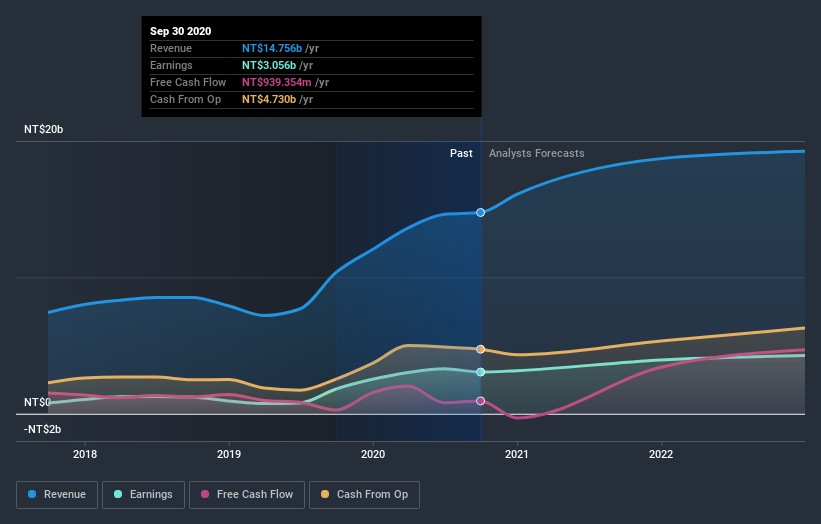Click the teal Earnings data point marker

(x=480, y=372)
